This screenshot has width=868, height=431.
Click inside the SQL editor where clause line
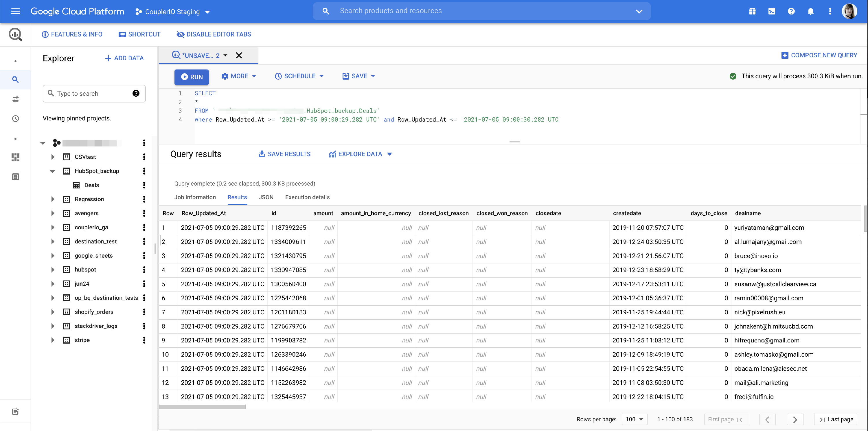[378, 120]
